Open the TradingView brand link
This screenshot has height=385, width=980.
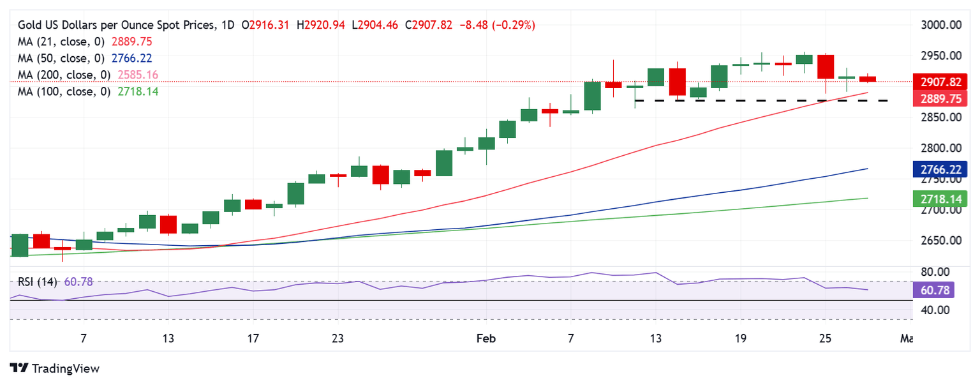(54, 368)
